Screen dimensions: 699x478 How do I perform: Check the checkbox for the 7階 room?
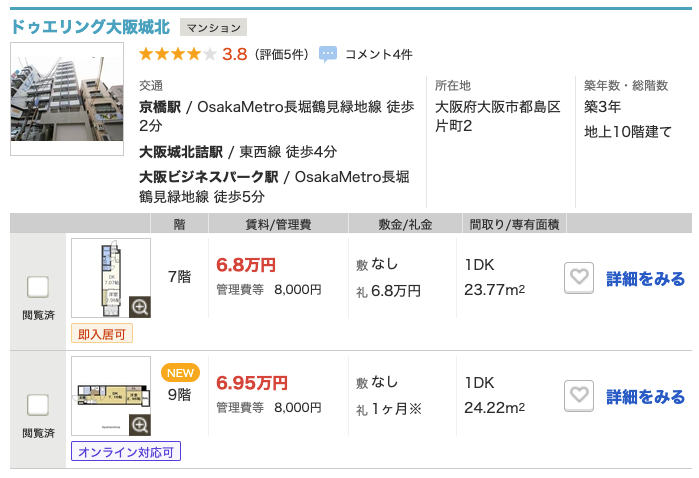[x=37, y=287]
